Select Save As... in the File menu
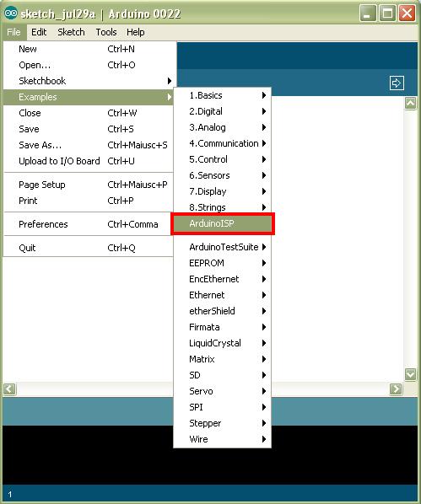The image size is (421, 504). click(x=89, y=145)
